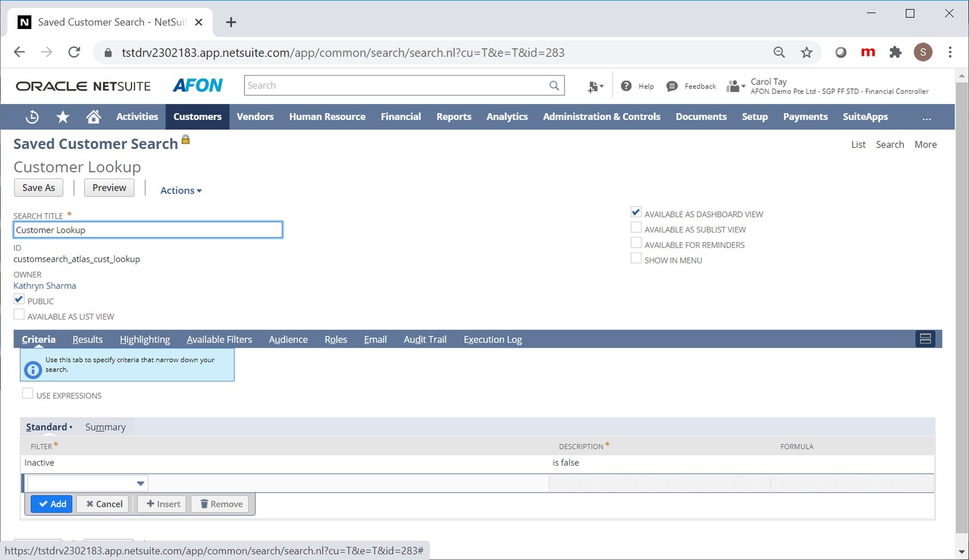Open the global search magnifier icon

pos(553,85)
